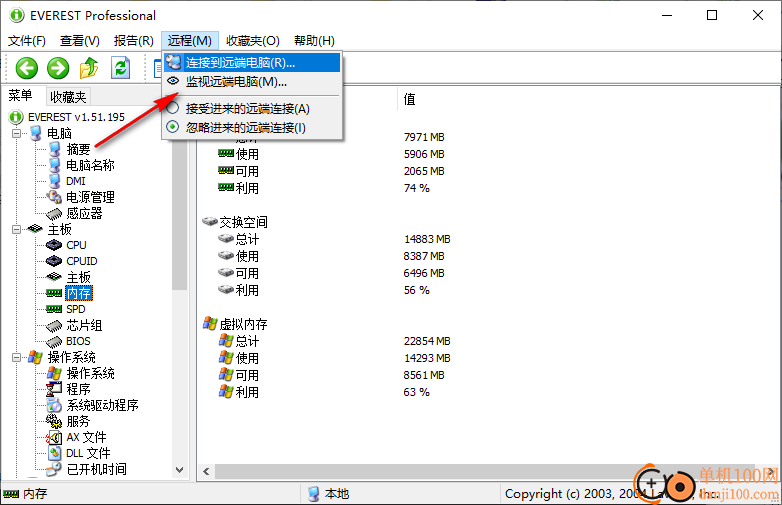The height and width of the screenshot is (505, 782).
Task: Open the 文件(F) menu
Action: point(27,41)
